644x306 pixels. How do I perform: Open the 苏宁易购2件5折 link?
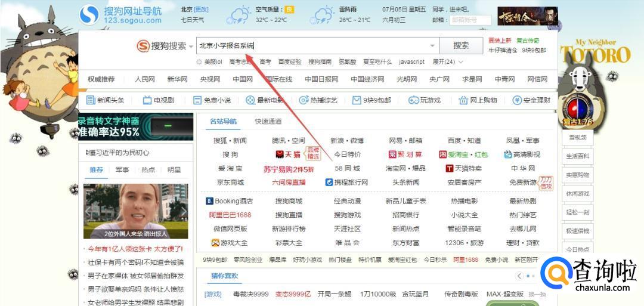pyautogui.click(x=289, y=169)
